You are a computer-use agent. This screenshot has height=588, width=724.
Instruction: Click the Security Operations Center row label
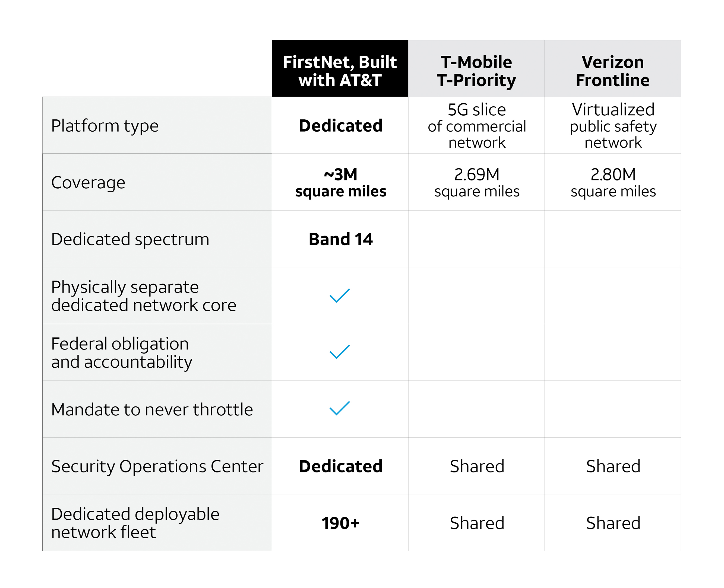(x=157, y=466)
